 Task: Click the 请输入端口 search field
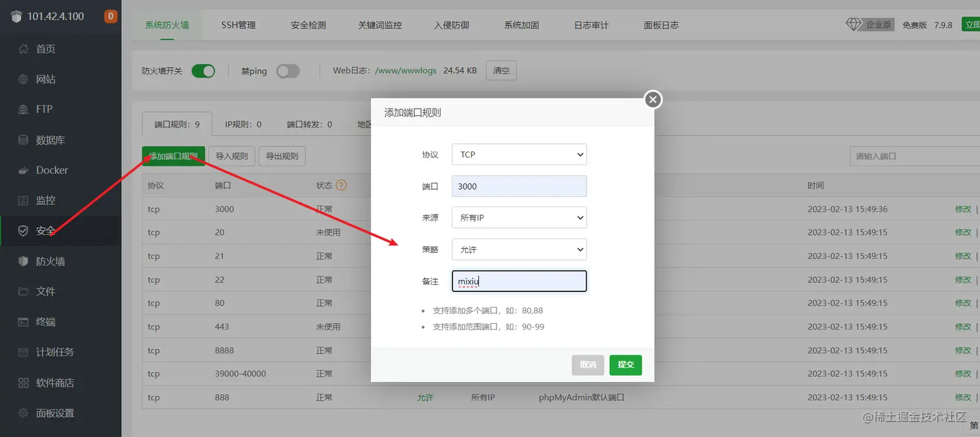[x=915, y=156]
